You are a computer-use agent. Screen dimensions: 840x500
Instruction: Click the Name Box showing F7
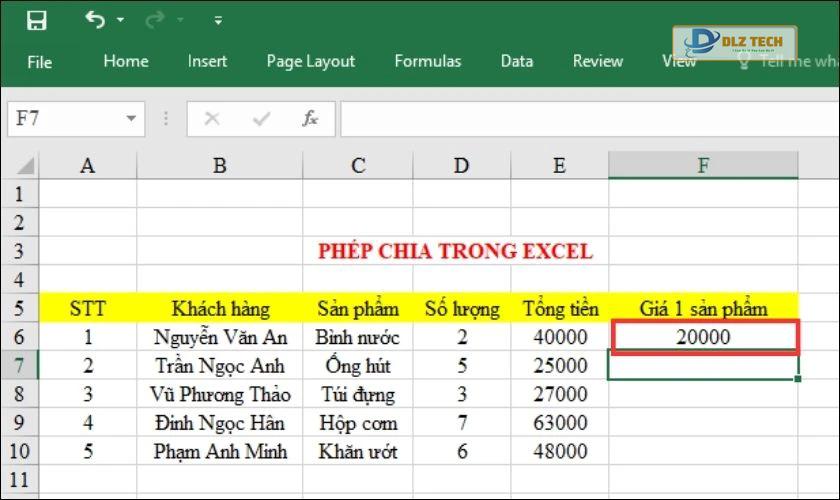click(x=76, y=118)
